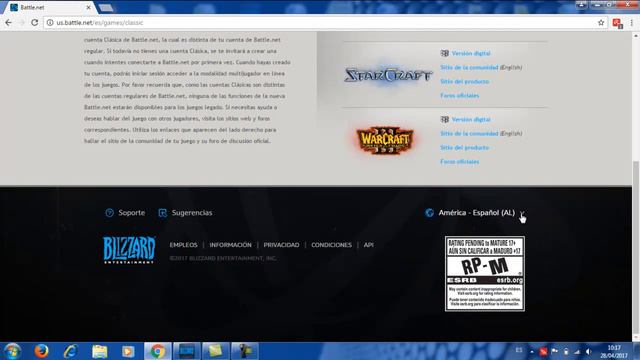
Task: Bookmark the page with the star icon
Action: pos(601,23)
